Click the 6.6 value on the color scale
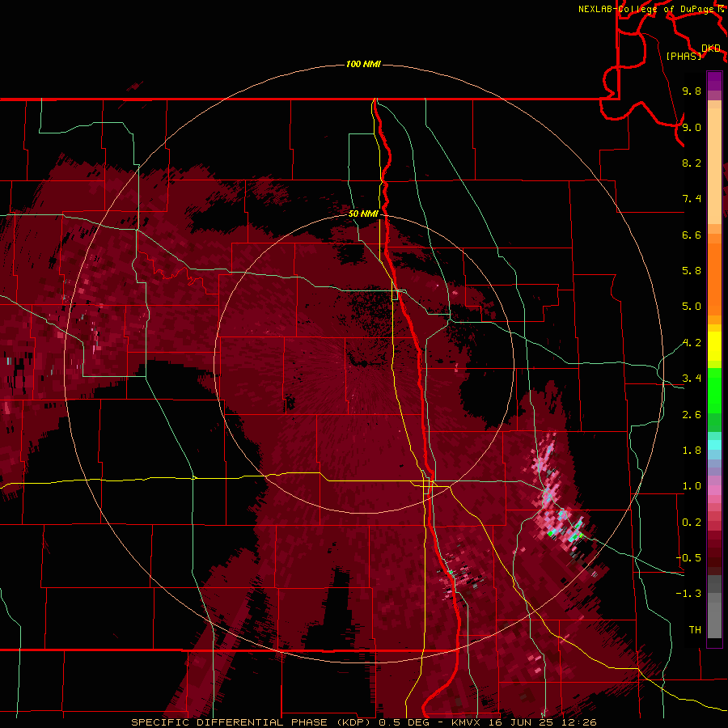Screen dimensions: 728x728 [x=692, y=235]
